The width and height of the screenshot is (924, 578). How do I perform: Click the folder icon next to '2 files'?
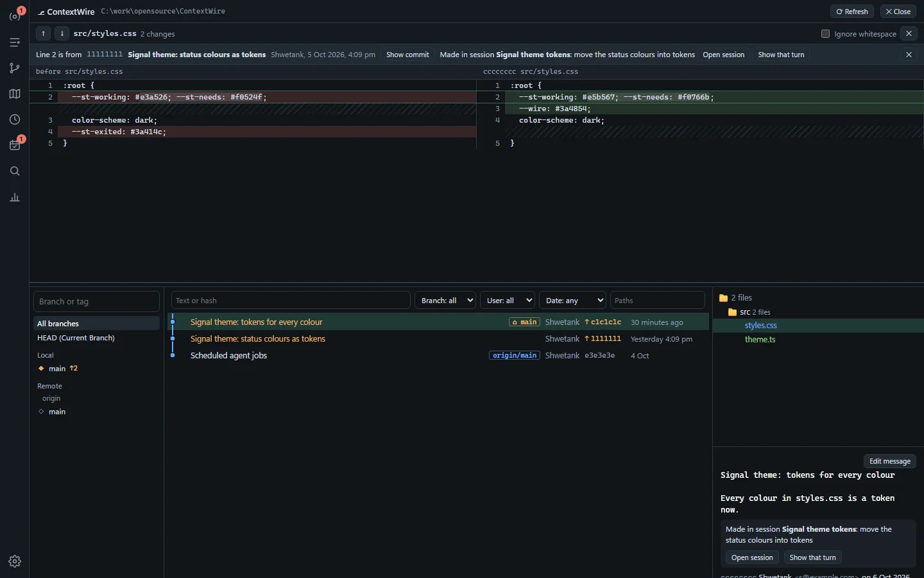click(723, 298)
